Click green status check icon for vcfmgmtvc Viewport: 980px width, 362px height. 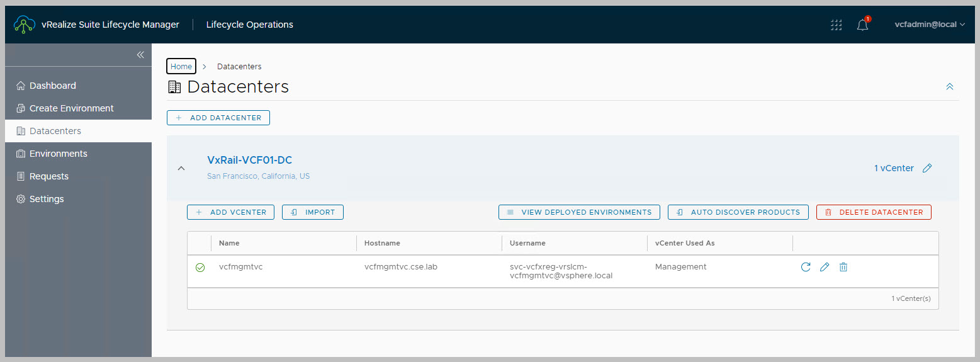200,268
